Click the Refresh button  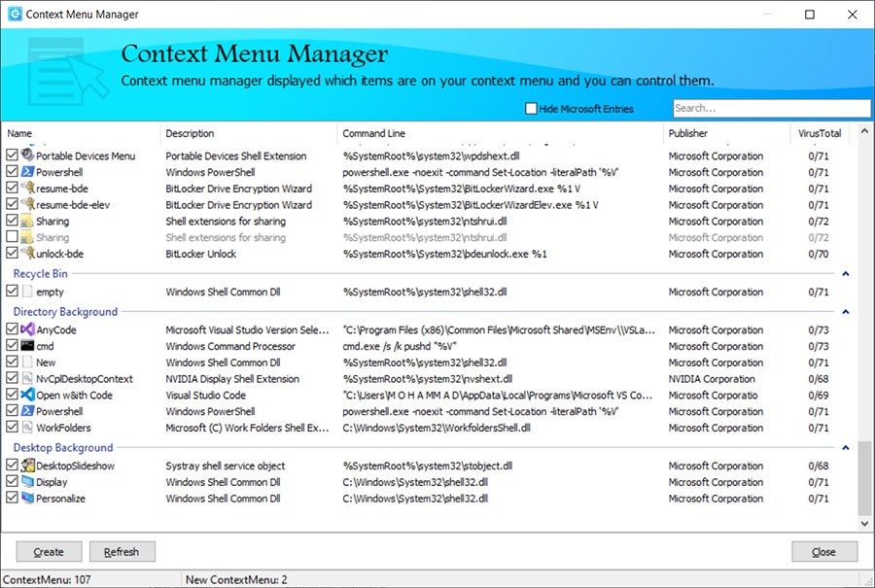(x=122, y=551)
